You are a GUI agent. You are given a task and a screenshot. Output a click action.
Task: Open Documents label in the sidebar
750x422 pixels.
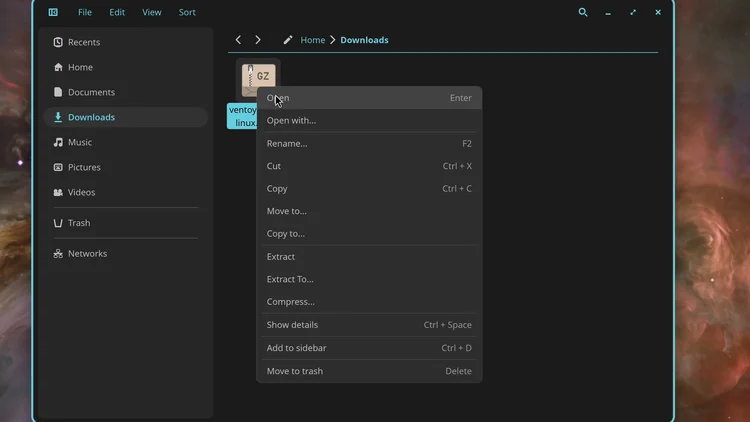(x=91, y=92)
